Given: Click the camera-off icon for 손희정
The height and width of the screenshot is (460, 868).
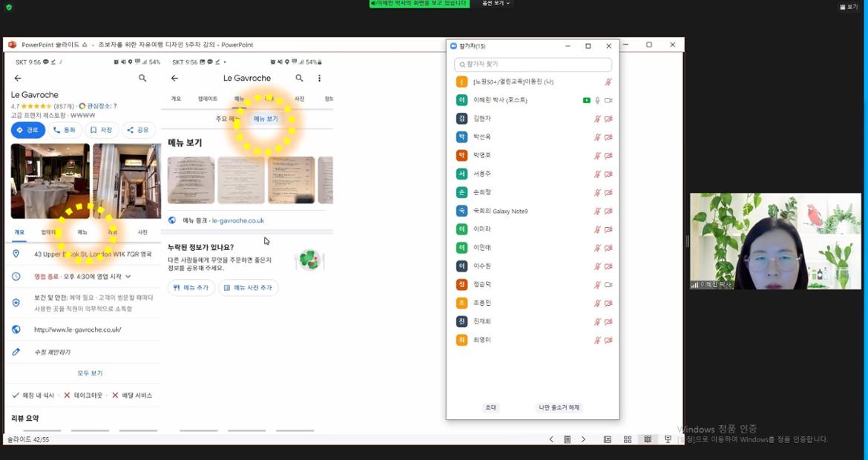Looking at the screenshot, I should tap(608, 193).
